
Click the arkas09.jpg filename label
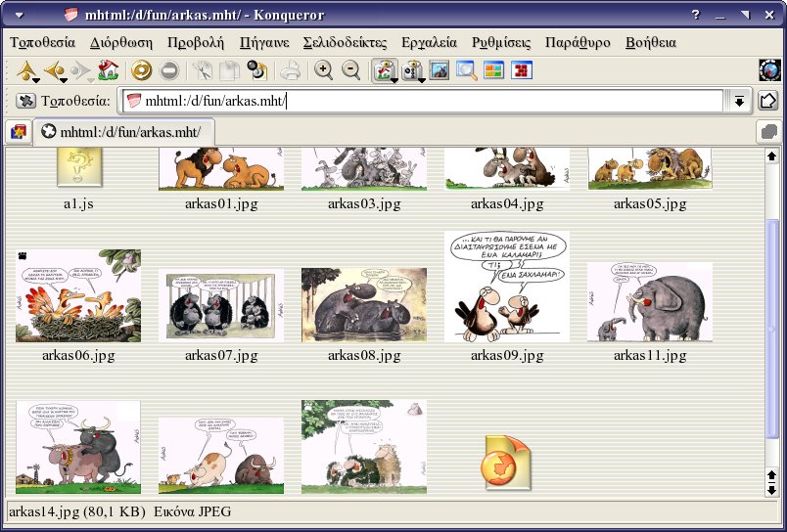[507, 356]
